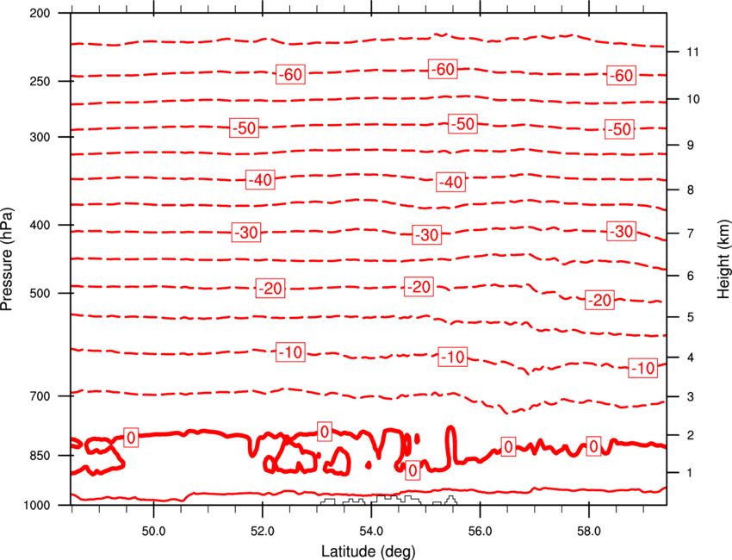Screen dimensions: 732x560
Task: Click the leftmost 0 contour label
Action: (x=131, y=437)
